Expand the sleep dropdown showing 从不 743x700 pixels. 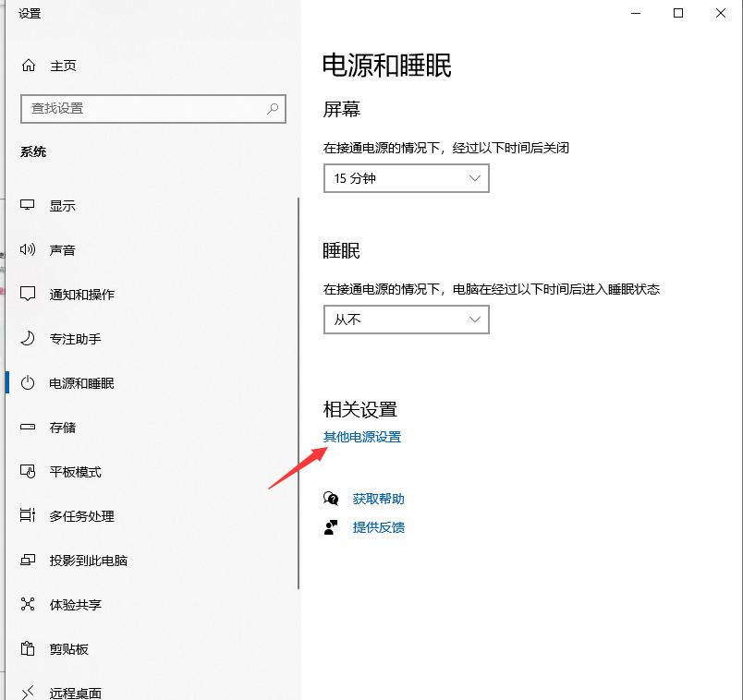[x=406, y=320]
